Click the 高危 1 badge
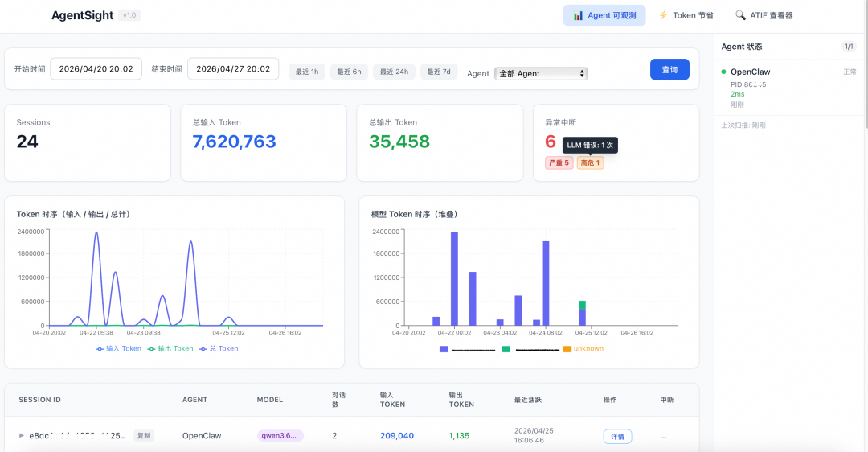The width and height of the screenshot is (868, 452). click(590, 162)
